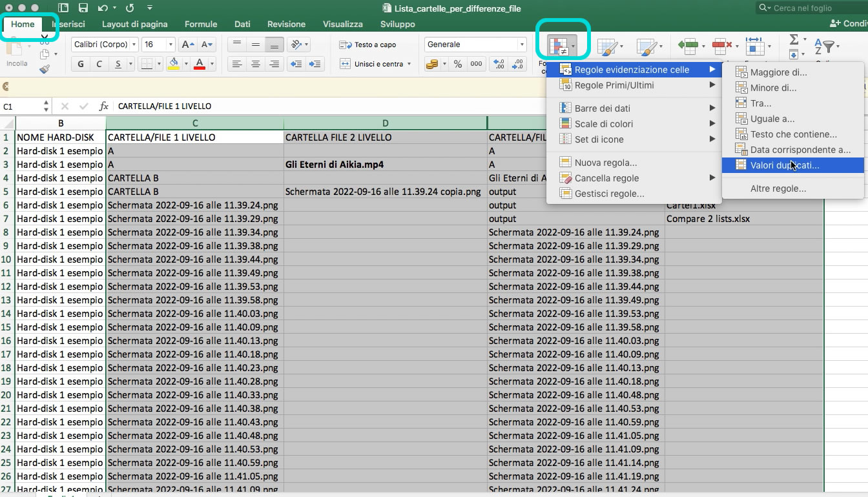This screenshot has height=497, width=868.
Task: Click the insert cells icon
Action: pos(688,46)
